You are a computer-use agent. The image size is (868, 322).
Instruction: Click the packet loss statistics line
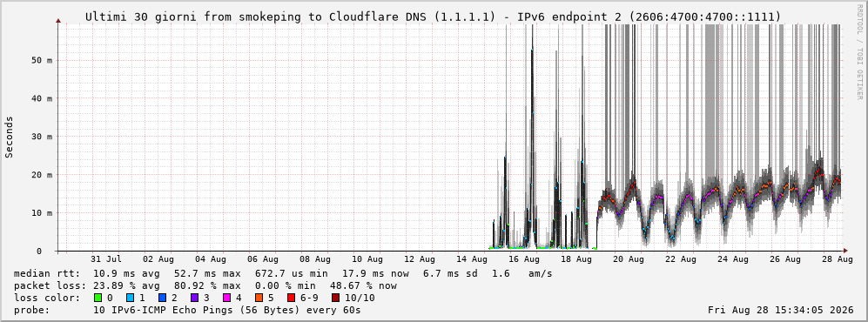[x=205, y=285]
